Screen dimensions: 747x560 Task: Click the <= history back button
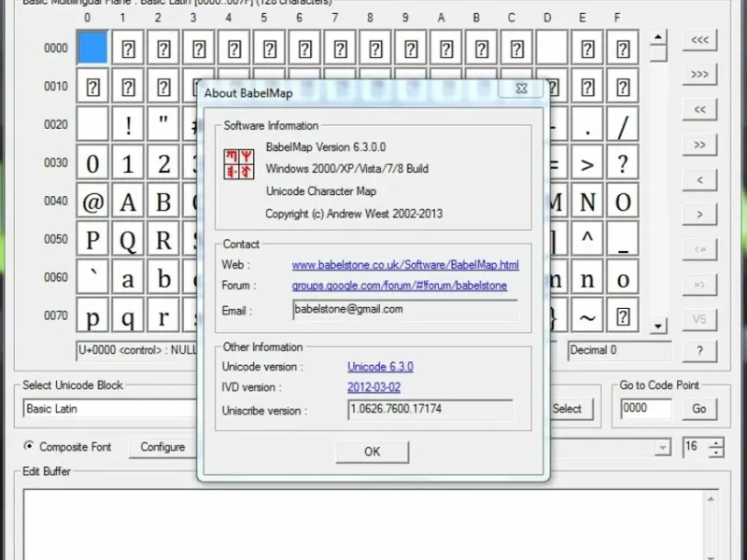pos(699,250)
